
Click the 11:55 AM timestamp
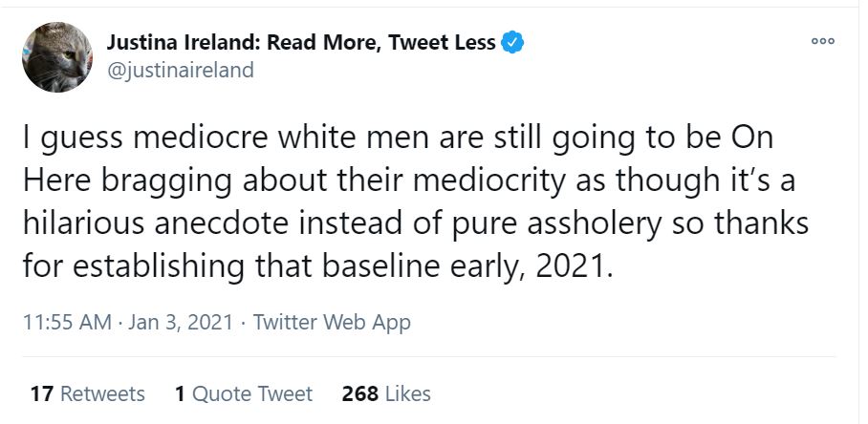click(x=65, y=322)
